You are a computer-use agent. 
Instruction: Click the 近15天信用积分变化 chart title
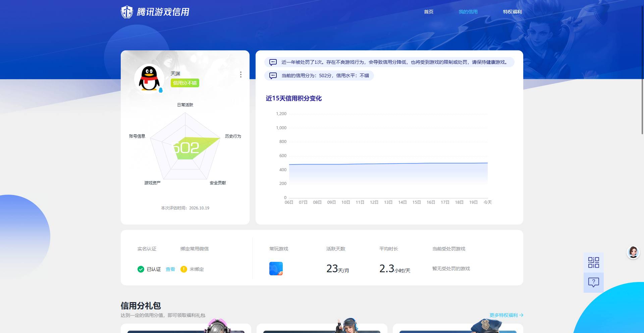[x=293, y=98]
